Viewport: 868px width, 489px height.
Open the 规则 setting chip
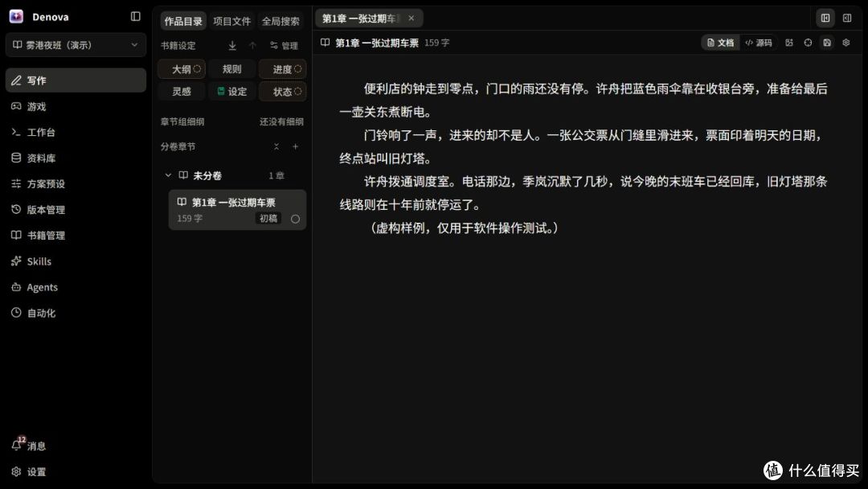click(232, 68)
